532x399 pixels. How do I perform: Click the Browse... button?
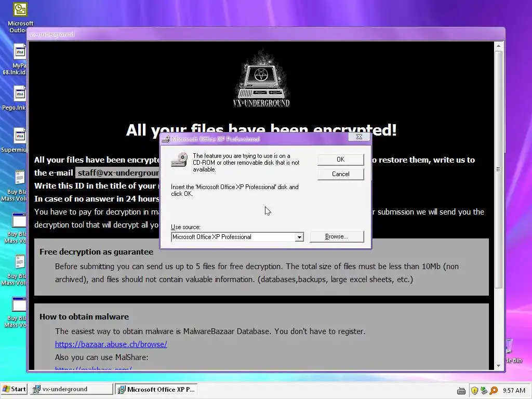click(x=337, y=236)
